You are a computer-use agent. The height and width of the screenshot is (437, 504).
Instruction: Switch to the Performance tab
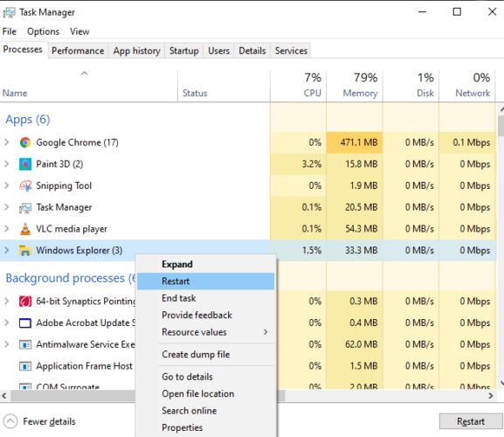(x=78, y=51)
